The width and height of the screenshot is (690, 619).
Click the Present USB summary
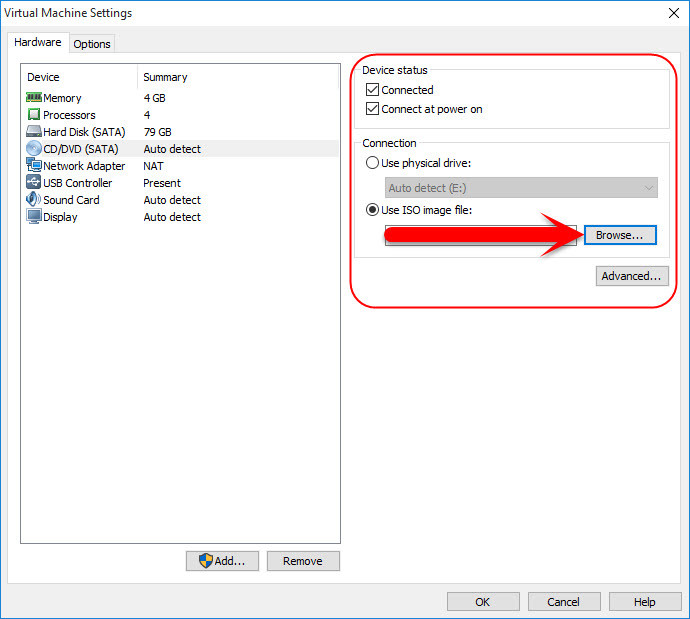coord(162,183)
